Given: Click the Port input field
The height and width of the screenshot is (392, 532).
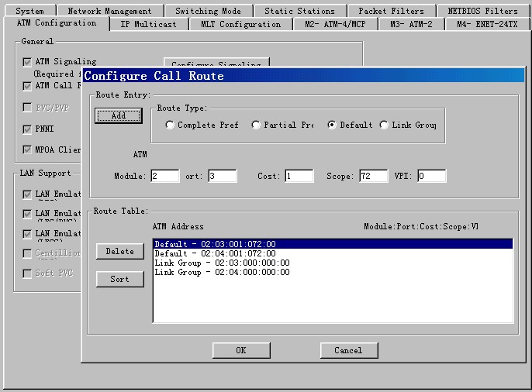Looking at the screenshot, I should pos(222,177).
